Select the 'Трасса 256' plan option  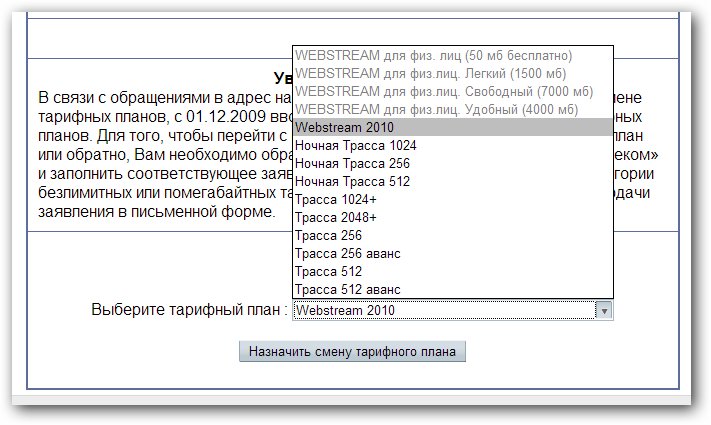tap(453, 235)
